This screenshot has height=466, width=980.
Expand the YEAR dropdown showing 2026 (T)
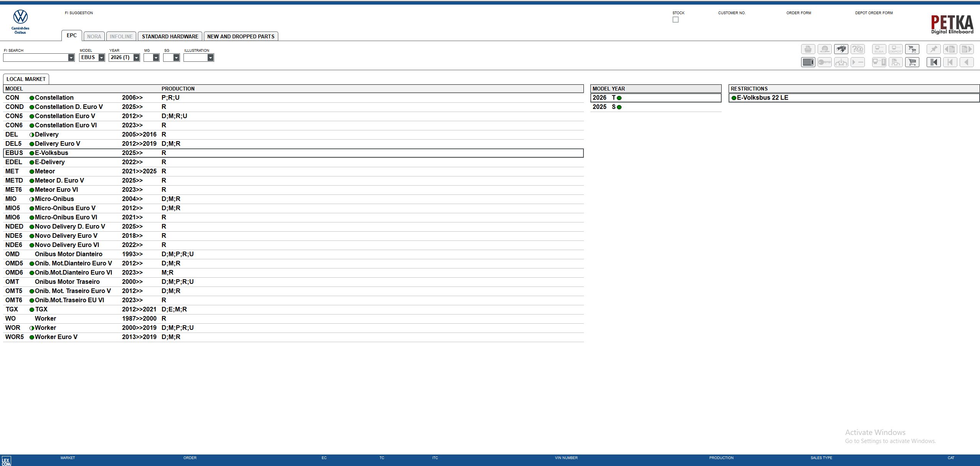(136, 58)
